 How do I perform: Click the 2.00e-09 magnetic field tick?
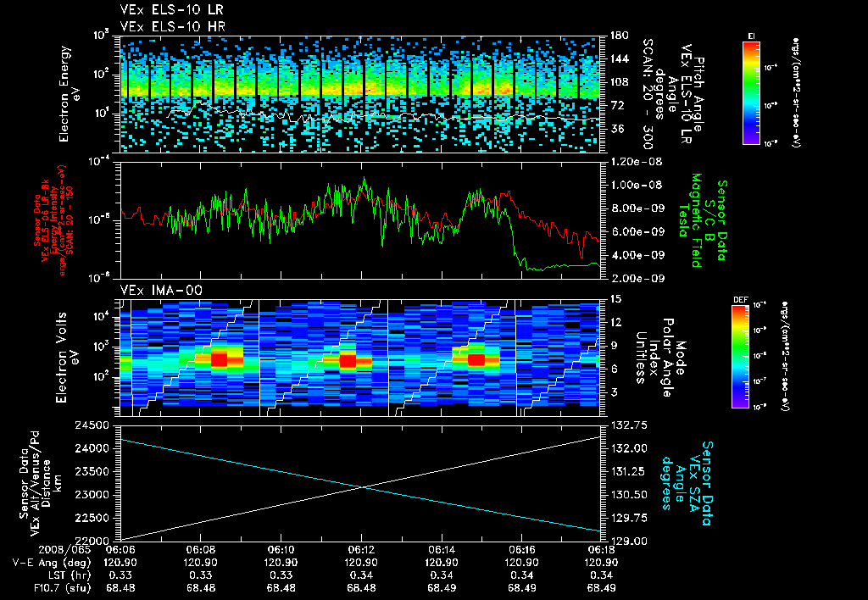pos(637,279)
